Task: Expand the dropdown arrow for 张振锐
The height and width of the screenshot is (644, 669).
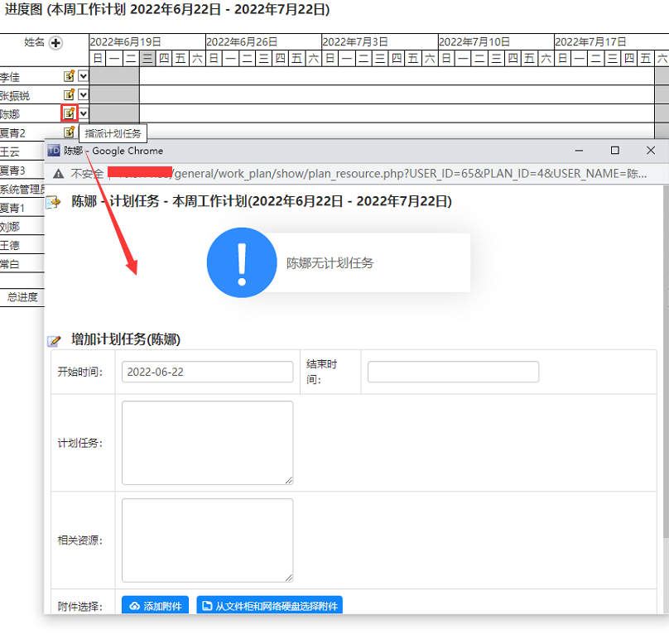Action: pos(84,95)
